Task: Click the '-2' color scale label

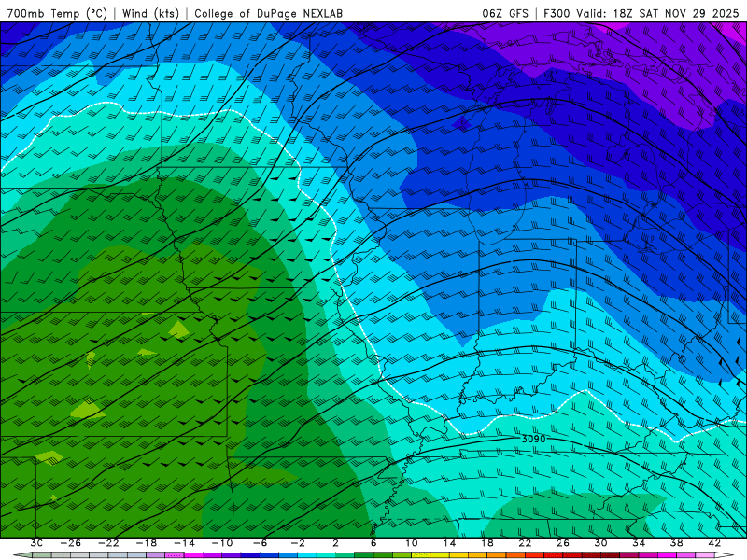Action: click(298, 543)
